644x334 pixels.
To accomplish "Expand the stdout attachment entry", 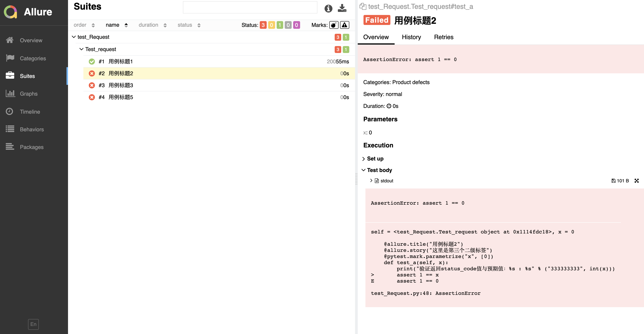I will point(372,181).
